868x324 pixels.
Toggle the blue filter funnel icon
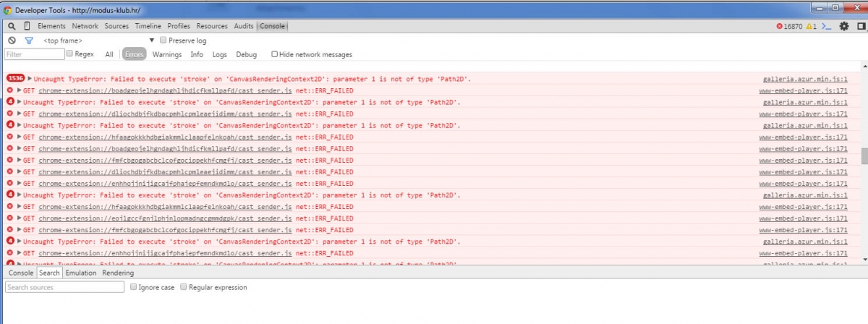pyautogui.click(x=29, y=40)
